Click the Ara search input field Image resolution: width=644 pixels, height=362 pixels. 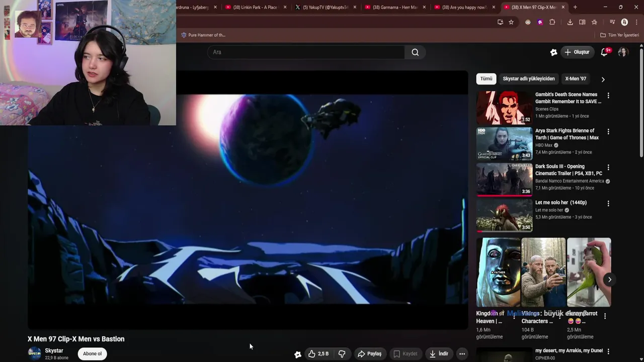[x=306, y=52]
